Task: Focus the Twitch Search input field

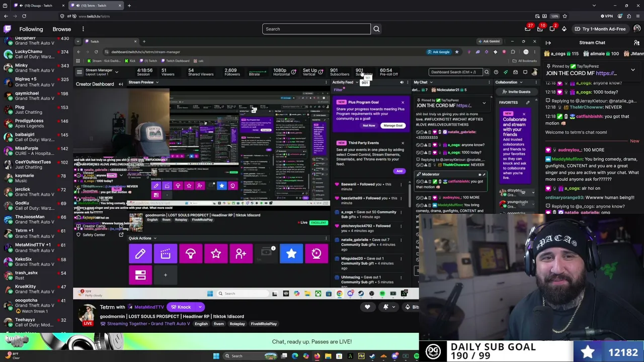Action: [316, 29]
